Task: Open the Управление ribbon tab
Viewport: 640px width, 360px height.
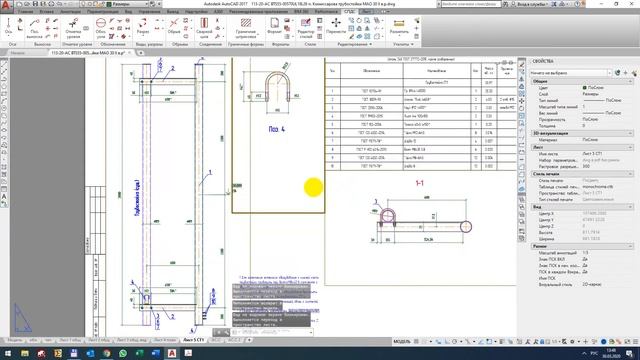Action: (x=149, y=12)
